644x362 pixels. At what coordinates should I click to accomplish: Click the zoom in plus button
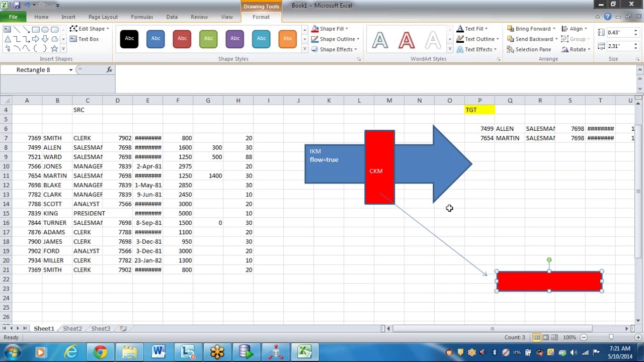[x=639, y=337]
